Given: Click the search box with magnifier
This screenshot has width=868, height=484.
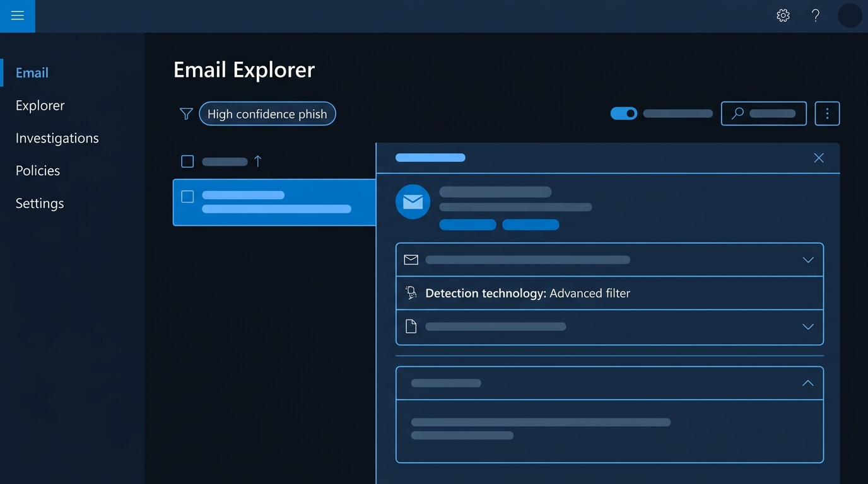Looking at the screenshot, I should coord(764,113).
